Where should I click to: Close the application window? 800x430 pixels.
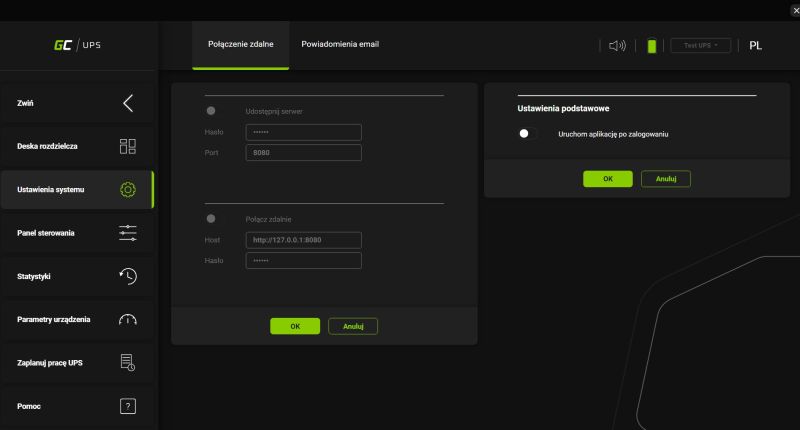click(x=795, y=11)
